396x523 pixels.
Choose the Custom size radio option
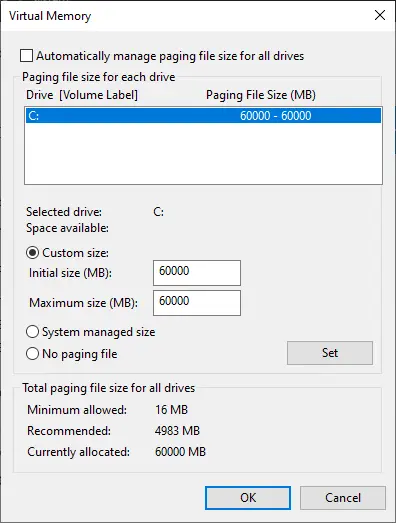32,253
